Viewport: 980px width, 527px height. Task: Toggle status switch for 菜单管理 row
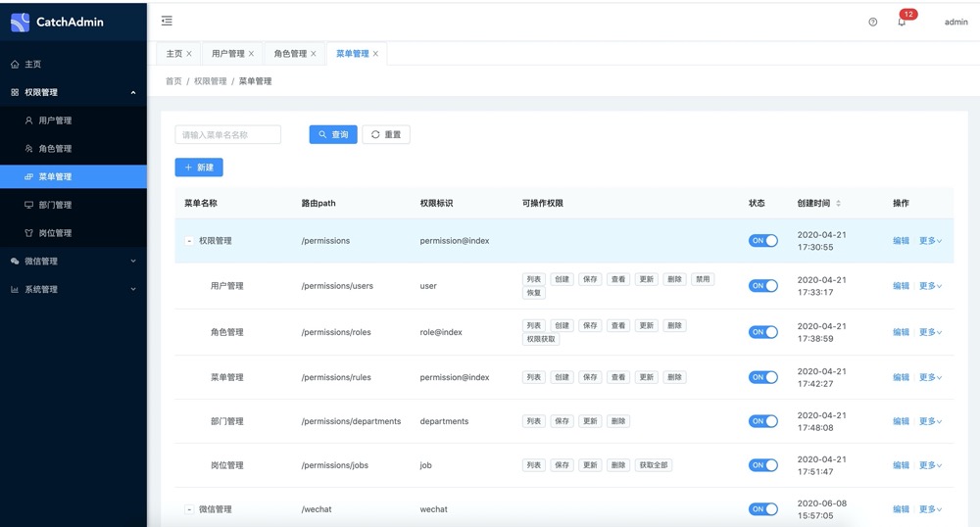(763, 377)
